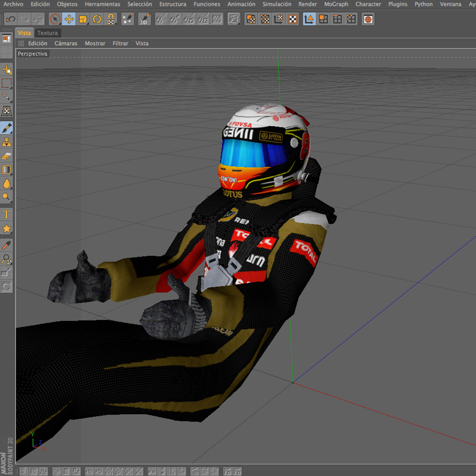Open the Selección menu
Viewport: 476px width, 476px height.
pos(140,4)
